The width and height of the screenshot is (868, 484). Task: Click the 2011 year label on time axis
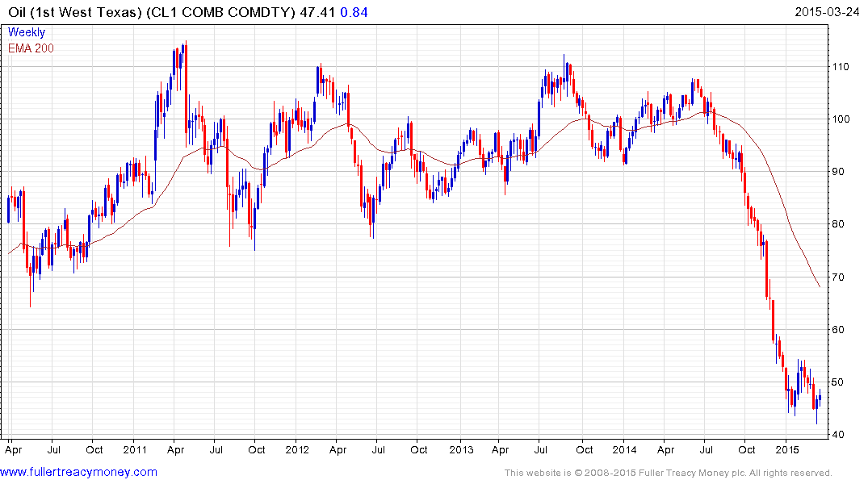135,449
